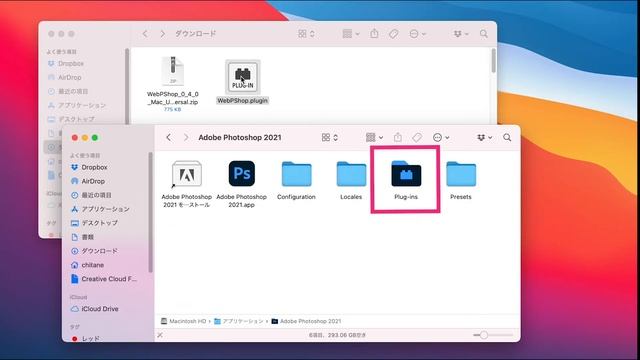640x360 pixels.
Task: Open Dropbox dropdown in Downloads window toolbar
Action: (461, 34)
